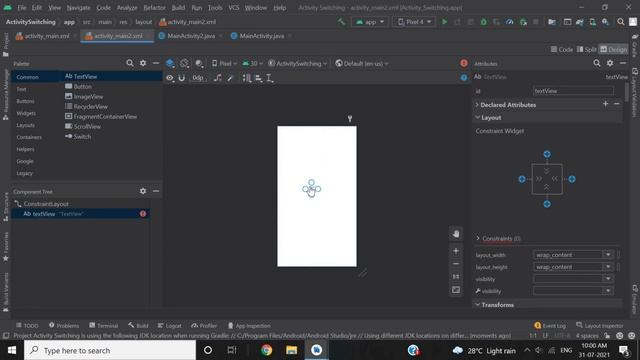Click the Guidelines icon in design toolbar
The height and width of the screenshot is (360, 640).
tap(269, 78)
